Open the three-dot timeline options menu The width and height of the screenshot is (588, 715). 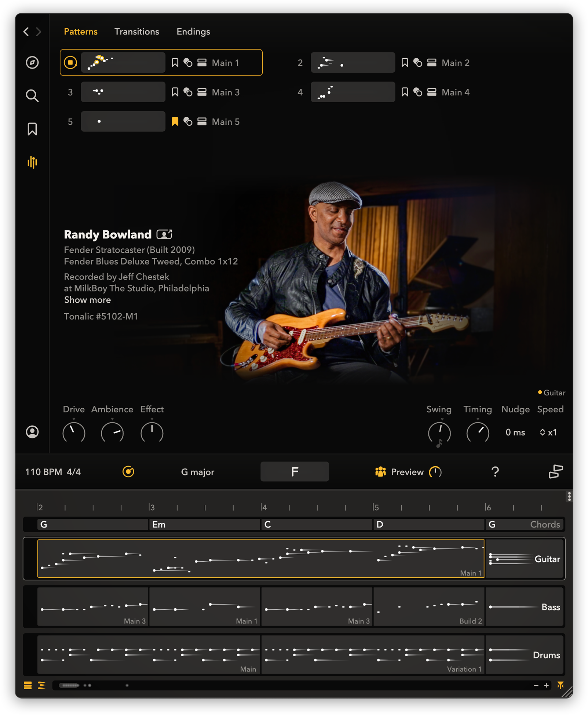point(569,497)
